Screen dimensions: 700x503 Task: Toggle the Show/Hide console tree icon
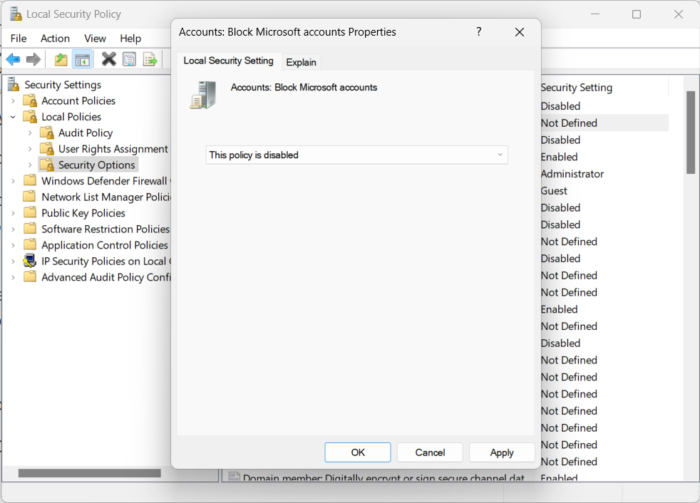click(82, 59)
